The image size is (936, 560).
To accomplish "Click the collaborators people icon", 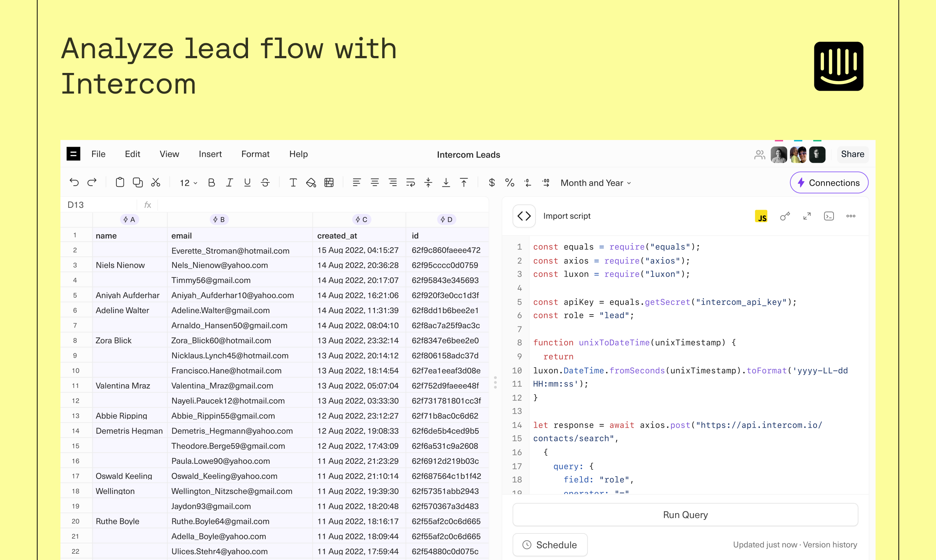I will [759, 154].
